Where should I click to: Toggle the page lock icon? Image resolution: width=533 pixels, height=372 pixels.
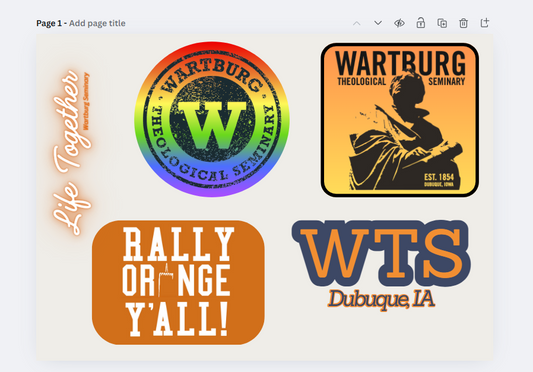click(x=420, y=23)
